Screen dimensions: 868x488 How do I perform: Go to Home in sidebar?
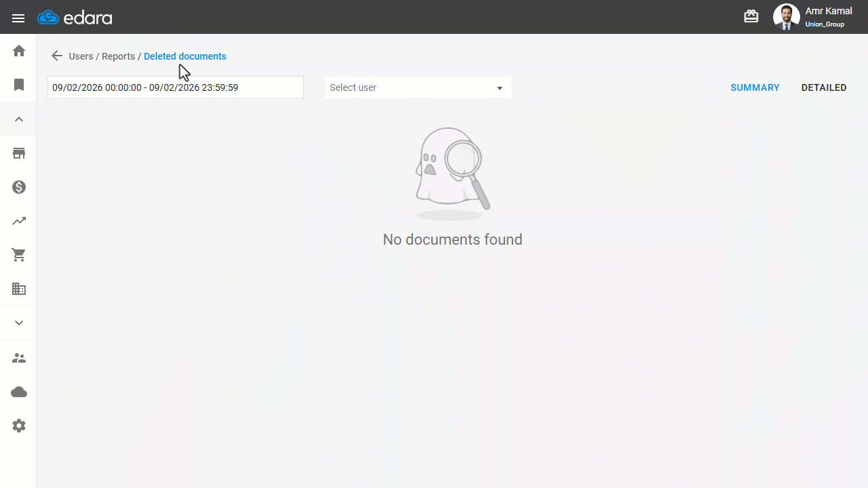pos(19,51)
